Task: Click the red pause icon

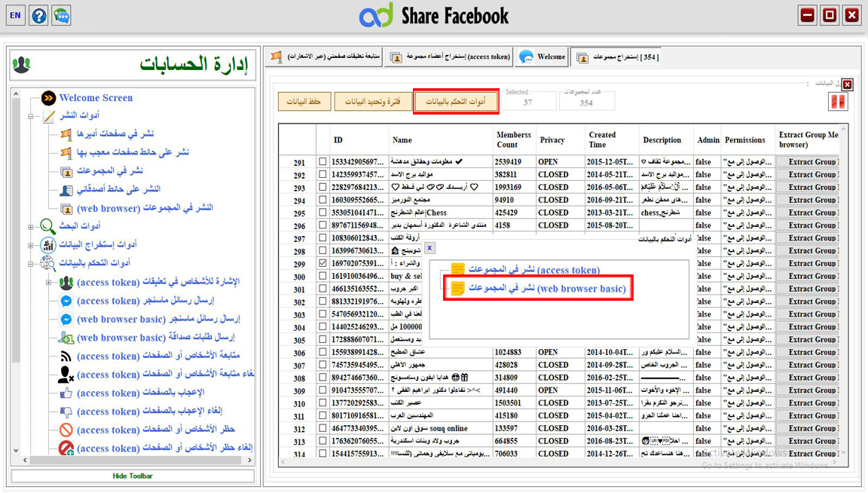Action: point(838,101)
